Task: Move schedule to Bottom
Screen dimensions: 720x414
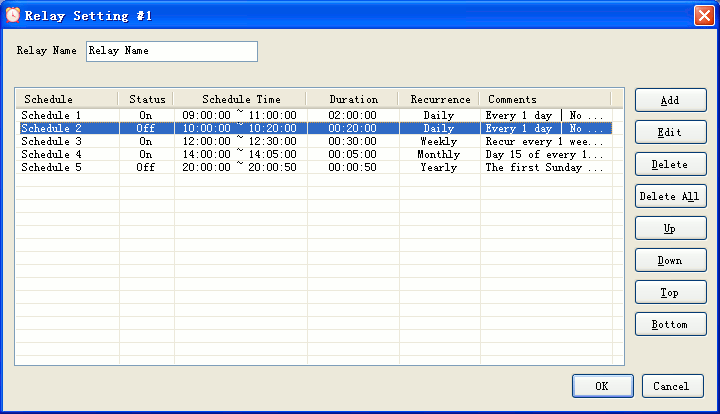Action: click(670, 324)
